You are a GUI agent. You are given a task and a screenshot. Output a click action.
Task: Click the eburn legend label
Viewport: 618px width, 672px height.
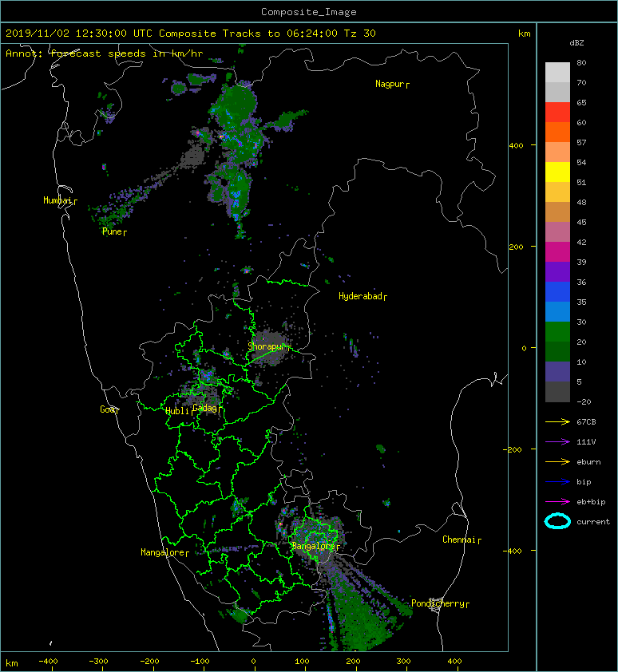pyautogui.click(x=588, y=462)
